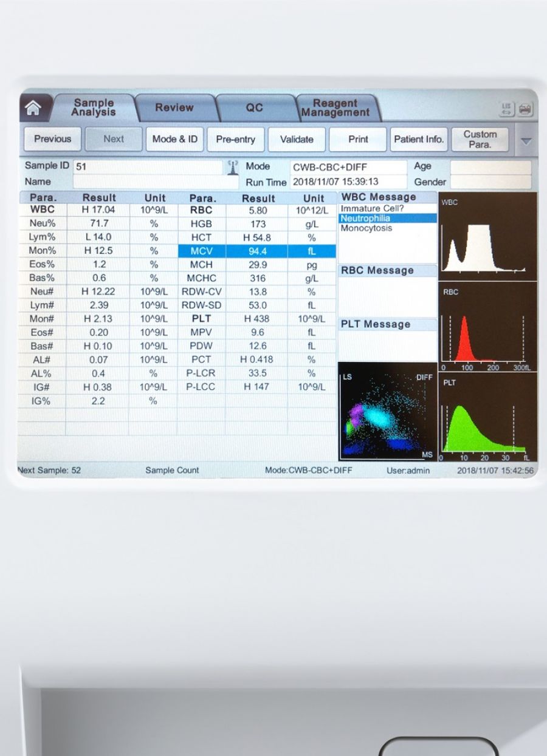Select the Neutrophilia WBC message
The width and height of the screenshot is (547, 756).
(x=387, y=219)
